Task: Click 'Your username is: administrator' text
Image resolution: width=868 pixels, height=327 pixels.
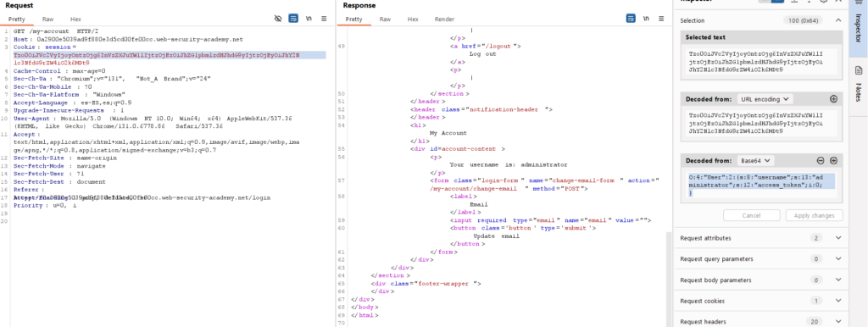Action: (509, 164)
